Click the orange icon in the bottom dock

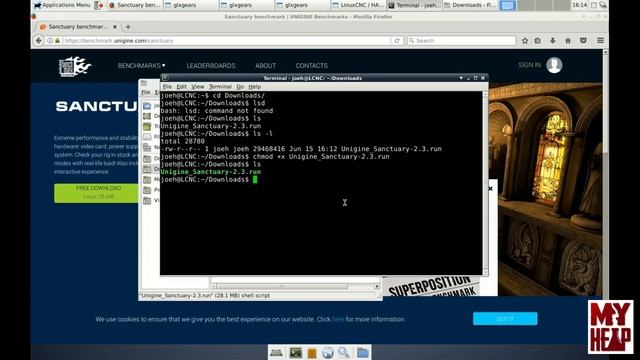pos(312,353)
